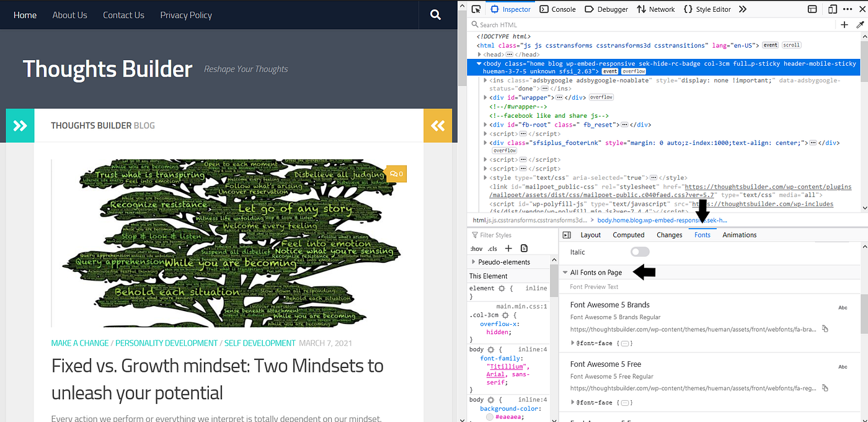Toggle the three-pane inspector sidebar icon
This screenshot has width=868, height=422.
click(x=566, y=235)
